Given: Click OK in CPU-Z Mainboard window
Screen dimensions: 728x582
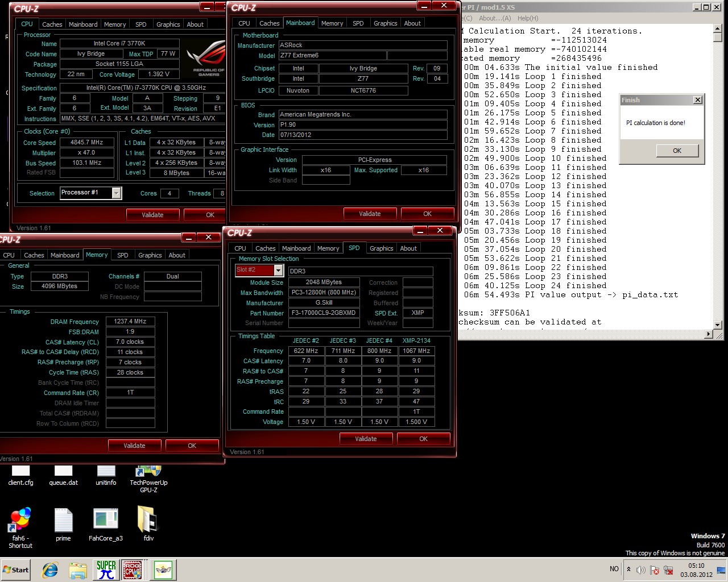Looking at the screenshot, I should [x=427, y=214].
